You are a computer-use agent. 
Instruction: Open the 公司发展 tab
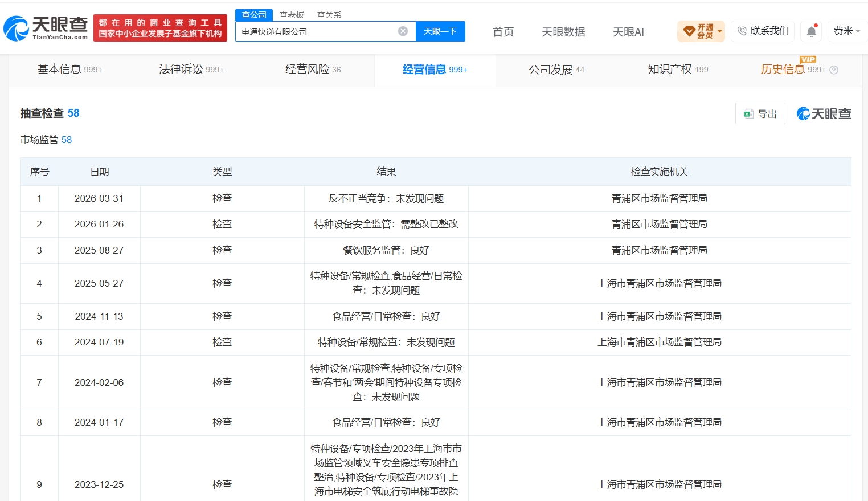point(556,70)
